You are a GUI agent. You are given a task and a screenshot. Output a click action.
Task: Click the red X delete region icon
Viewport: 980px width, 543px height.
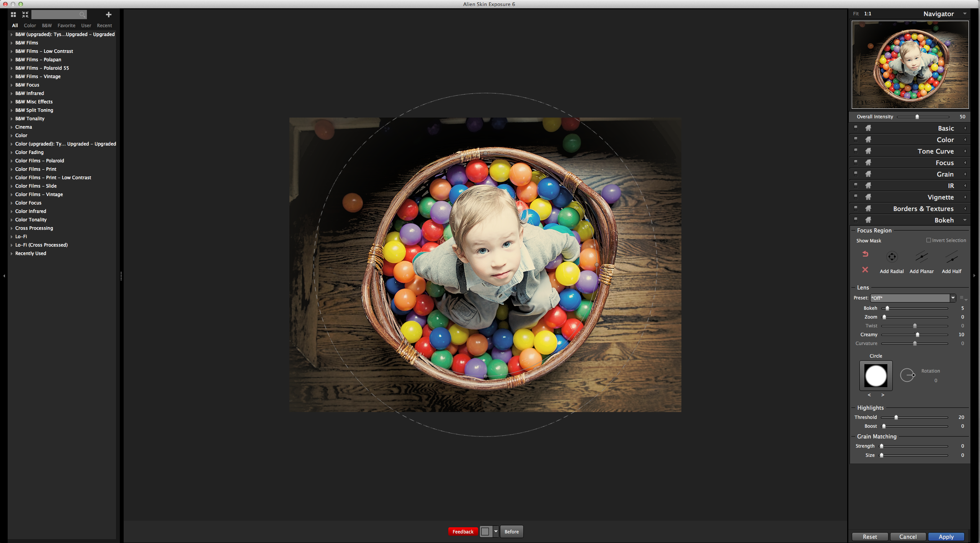(x=865, y=270)
